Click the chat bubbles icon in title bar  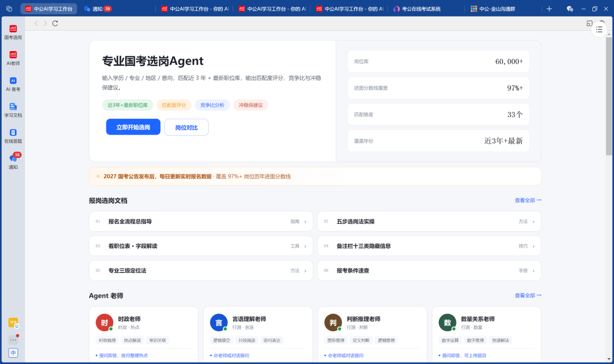coord(570,9)
